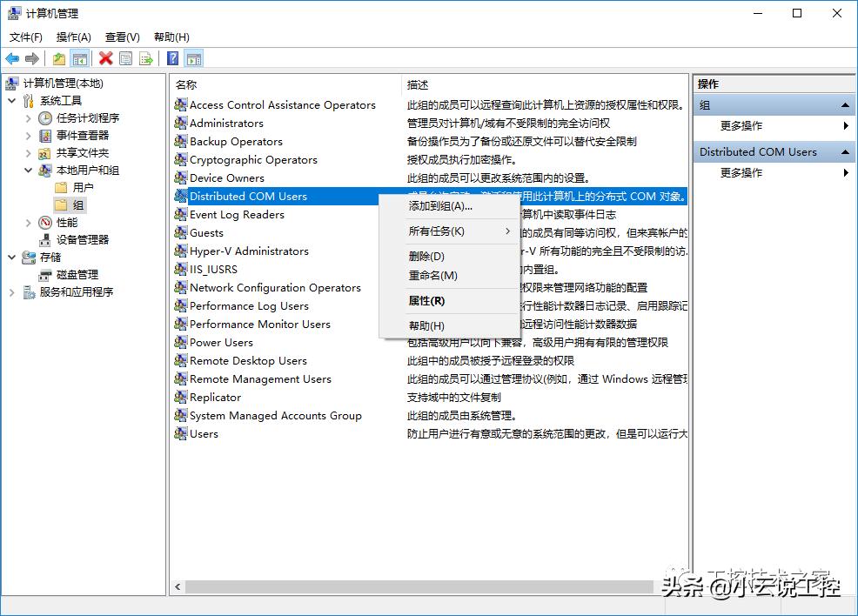The image size is (858, 616).
Task: Choose 添加到组(A) from context menu
Action: coord(441,206)
